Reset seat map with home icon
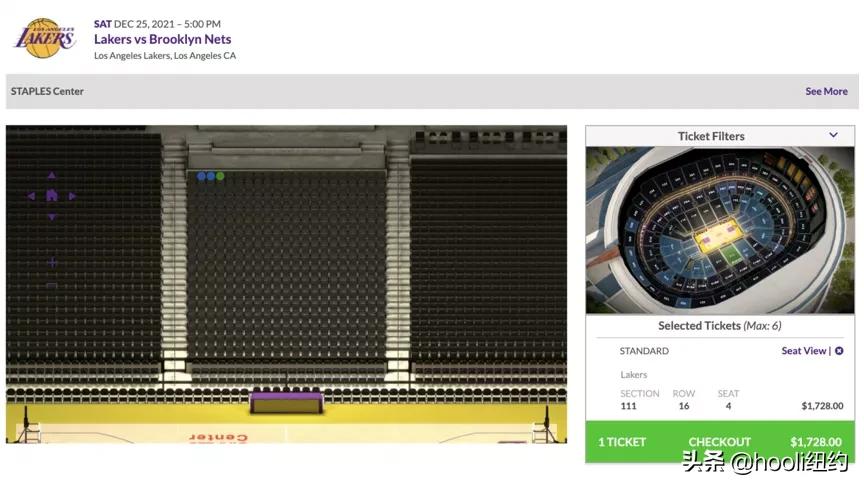The width and height of the screenshot is (864, 488). 52,196
